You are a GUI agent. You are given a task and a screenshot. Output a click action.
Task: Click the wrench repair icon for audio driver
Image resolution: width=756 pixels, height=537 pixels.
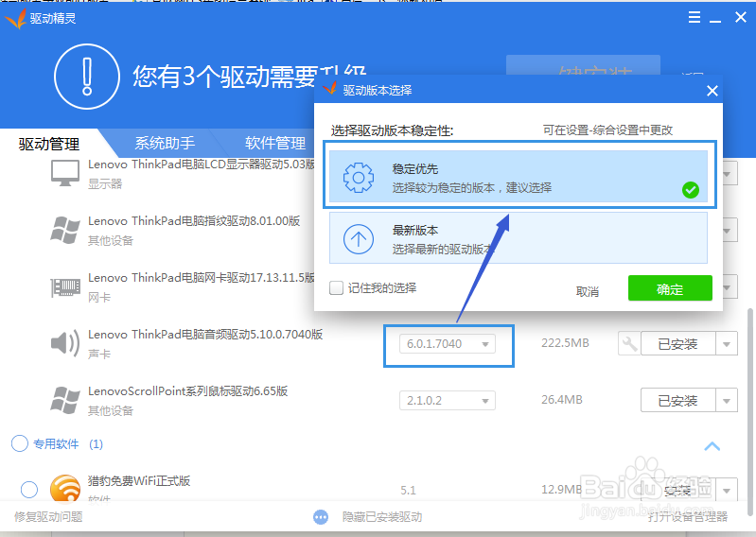629,344
